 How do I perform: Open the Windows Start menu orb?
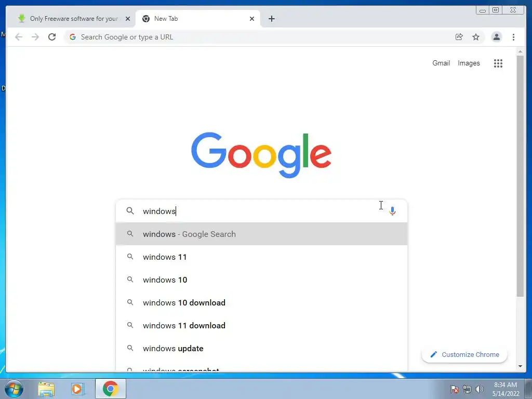(x=14, y=389)
